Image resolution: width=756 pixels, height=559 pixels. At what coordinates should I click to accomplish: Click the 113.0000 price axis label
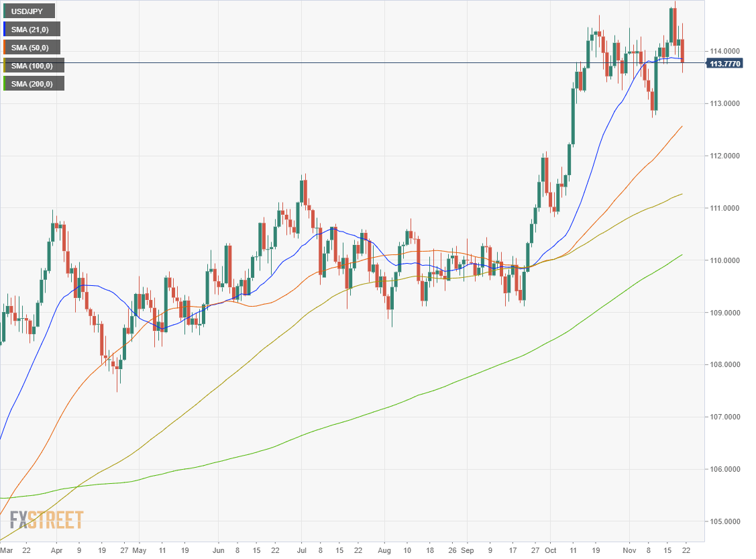(x=724, y=103)
